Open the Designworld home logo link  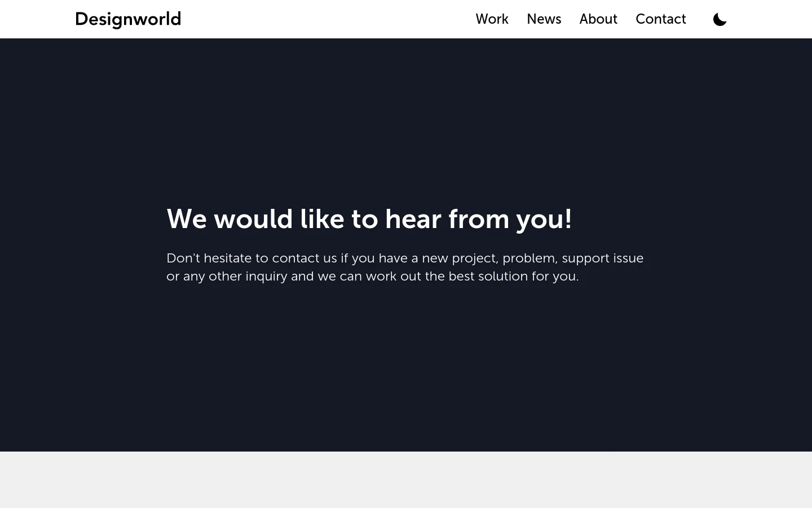pyautogui.click(x=128, y=19)
